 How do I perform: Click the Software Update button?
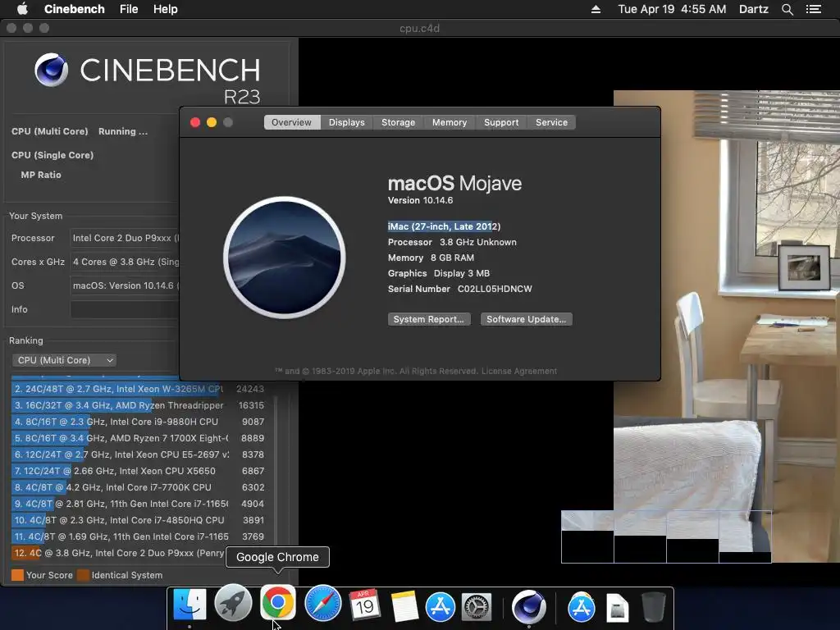point(526,319)
